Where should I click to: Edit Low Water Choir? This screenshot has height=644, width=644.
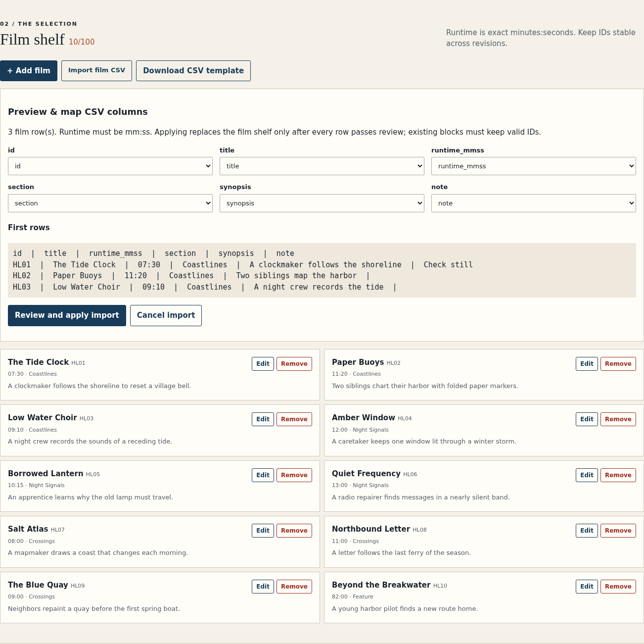pyautogui.click(x=263, y=419)
